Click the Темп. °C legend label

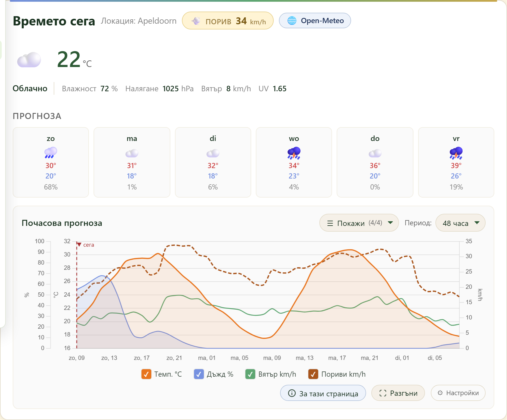[168, 374]
